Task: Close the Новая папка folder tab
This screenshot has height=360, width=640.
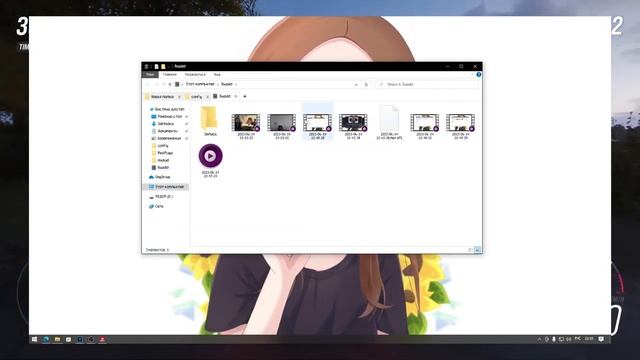Action: tap(179, 97)
